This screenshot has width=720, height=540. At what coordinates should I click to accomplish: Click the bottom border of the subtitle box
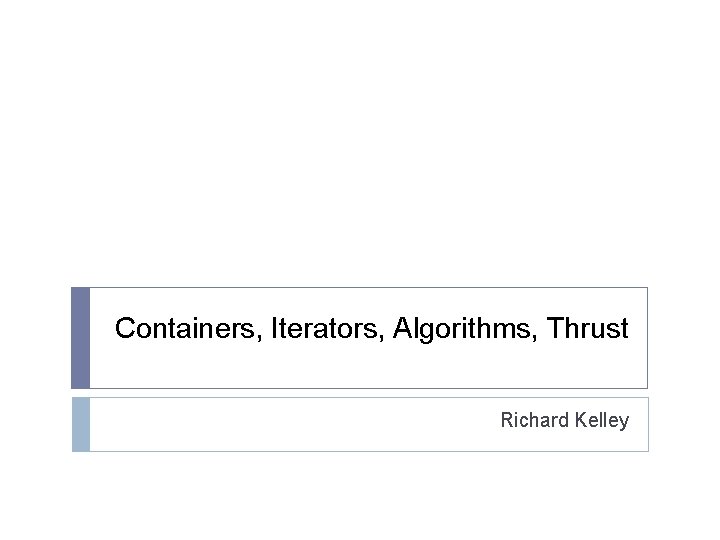point(360,451)
